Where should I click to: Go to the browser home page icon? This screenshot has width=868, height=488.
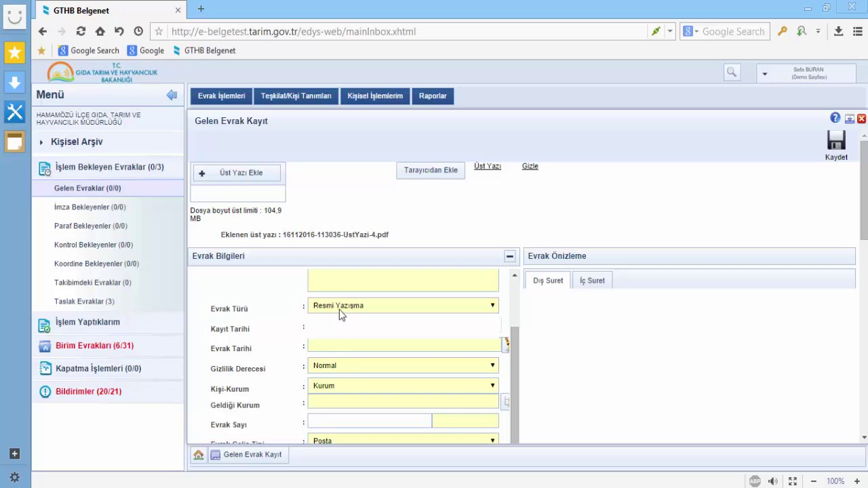pyautogui.click(x=100, y=31)
